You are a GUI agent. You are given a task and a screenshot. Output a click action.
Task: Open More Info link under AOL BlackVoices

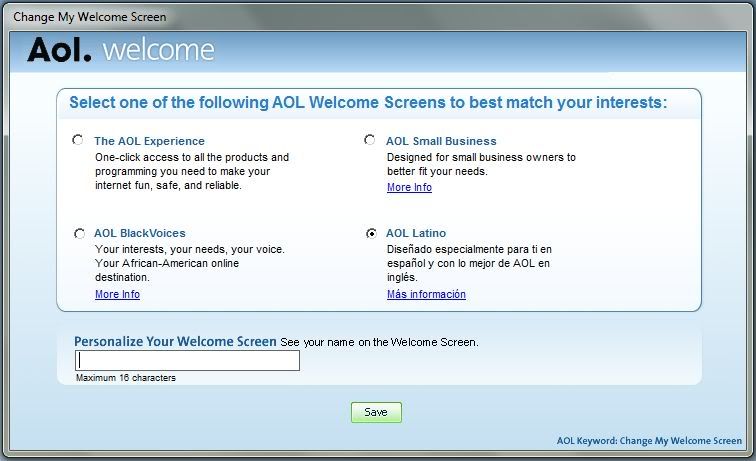pos(118,294)
